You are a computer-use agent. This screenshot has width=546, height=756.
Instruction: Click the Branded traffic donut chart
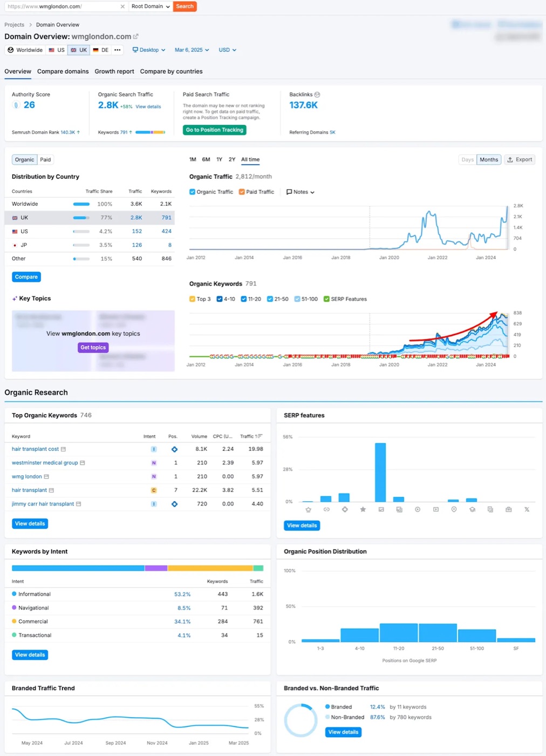(x=301, y=720)
